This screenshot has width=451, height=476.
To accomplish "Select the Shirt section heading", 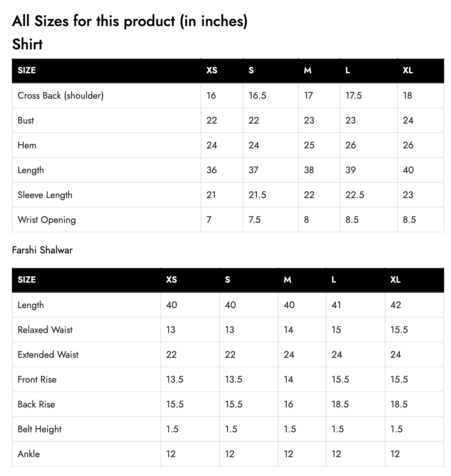I will pos(27,44).
